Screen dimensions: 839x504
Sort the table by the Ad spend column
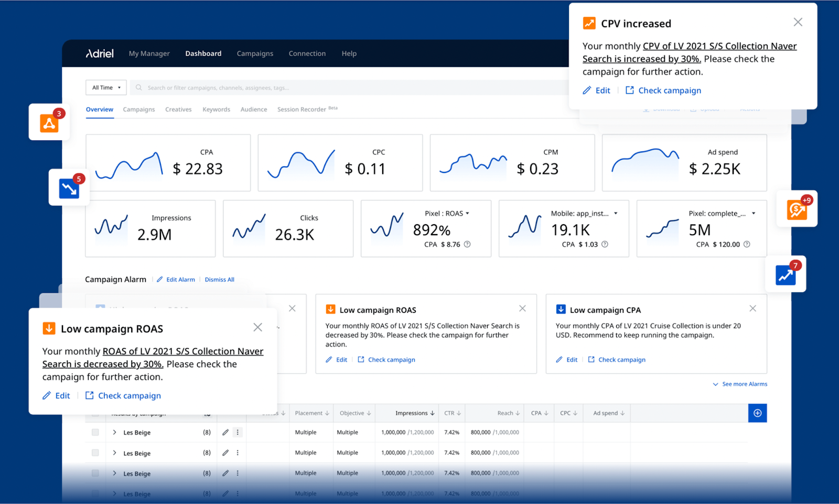tap(609, 413)
